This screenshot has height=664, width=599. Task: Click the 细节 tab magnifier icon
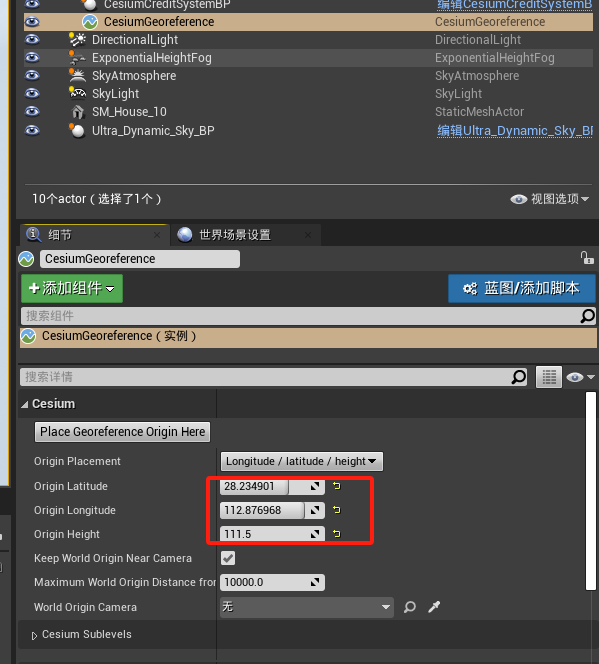click(x=34, y=235)
